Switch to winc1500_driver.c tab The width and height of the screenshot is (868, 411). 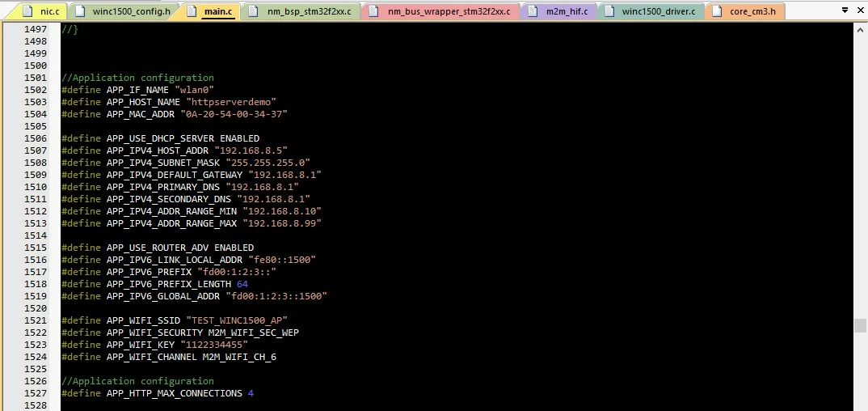point(651,11)
